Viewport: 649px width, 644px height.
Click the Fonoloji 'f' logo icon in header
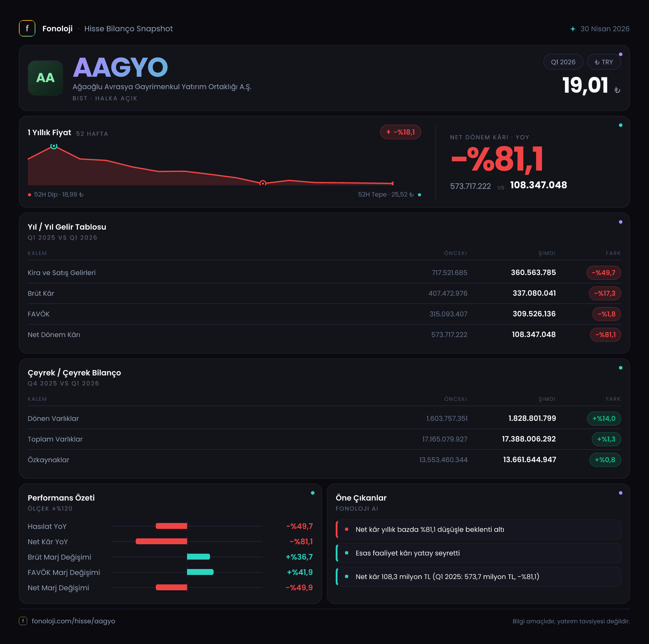point(27,29)
